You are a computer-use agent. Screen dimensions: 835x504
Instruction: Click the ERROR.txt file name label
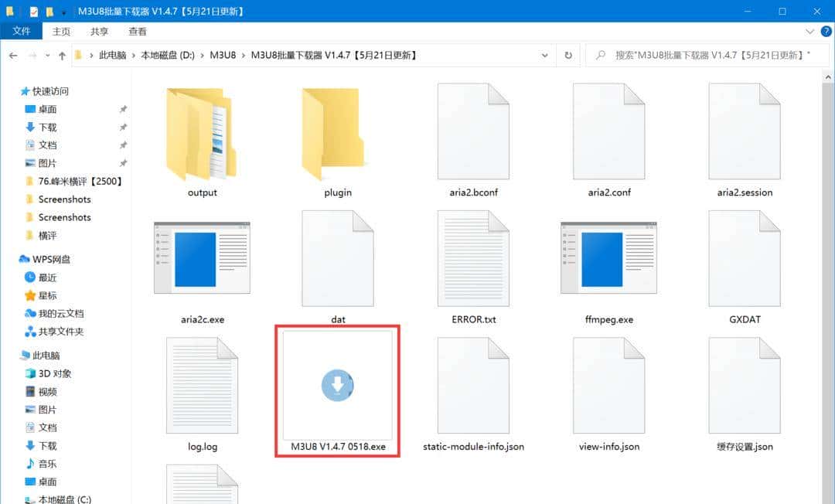coord(473,319)
